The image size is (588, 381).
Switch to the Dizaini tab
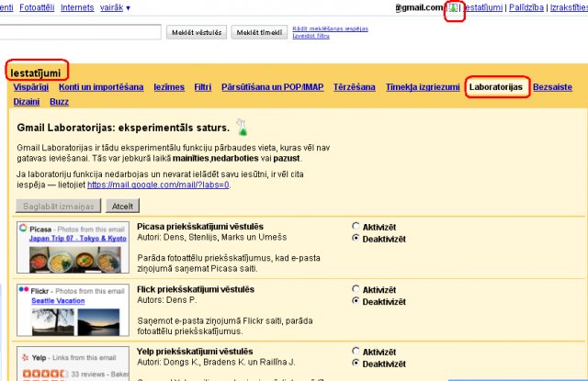click(x=27, y=102)
